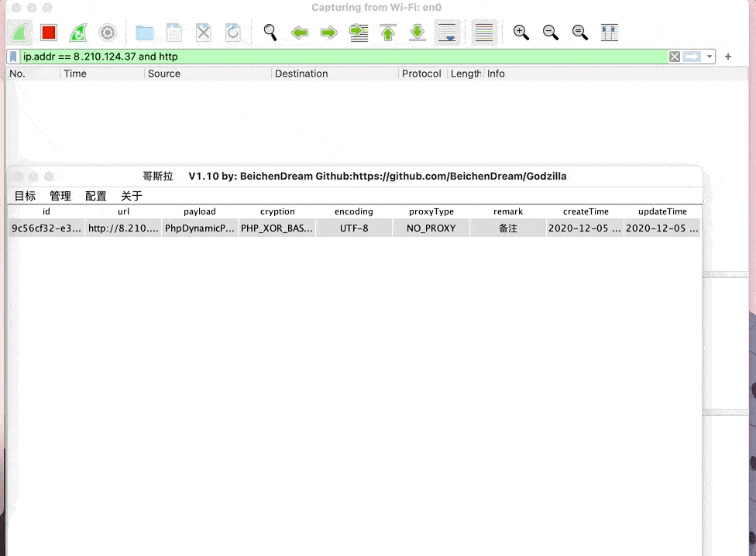Screen dimensions: 756x556
Task: Go forward to next packet
Action: 329,33
